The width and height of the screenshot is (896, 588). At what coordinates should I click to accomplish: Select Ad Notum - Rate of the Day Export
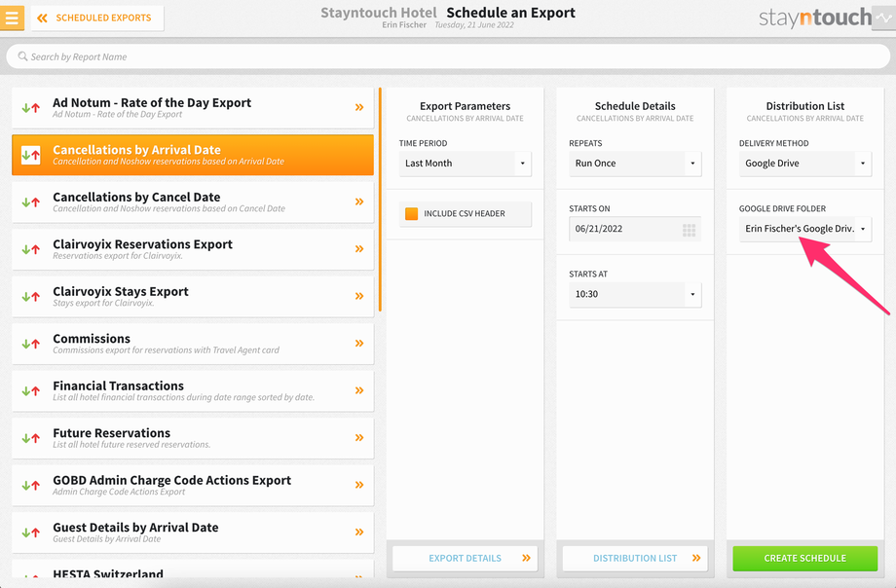(x=193, y=107)
